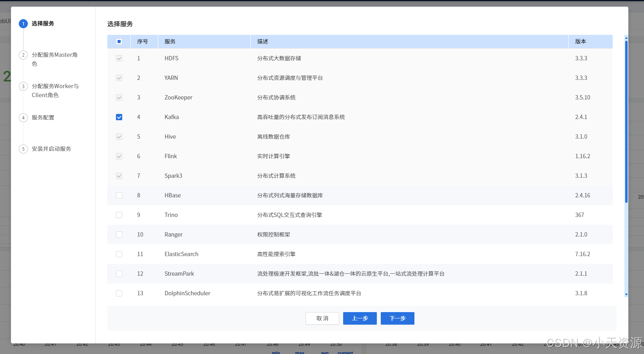The height and width of the screenshot is (354, 644).
Task: Click the 服务配置 step label
Action: pos(43,117)
